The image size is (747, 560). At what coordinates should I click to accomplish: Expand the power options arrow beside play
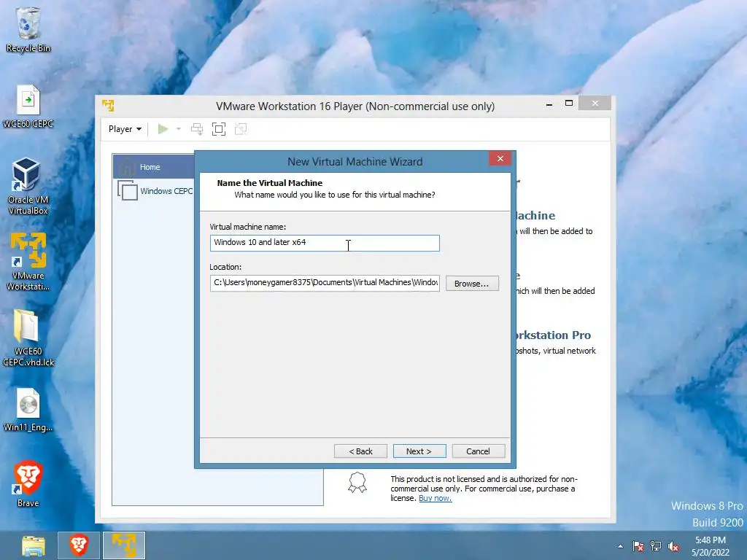[179, 129]
